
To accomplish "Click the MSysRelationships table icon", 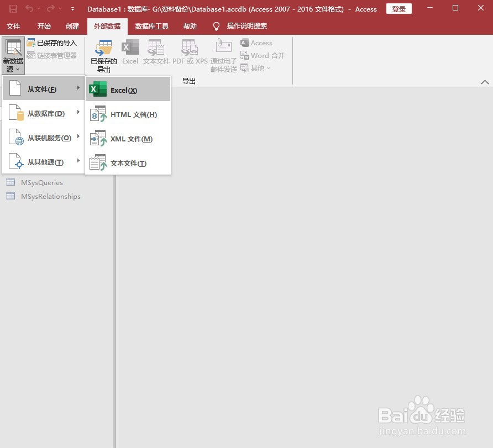I will coord(11,196).
